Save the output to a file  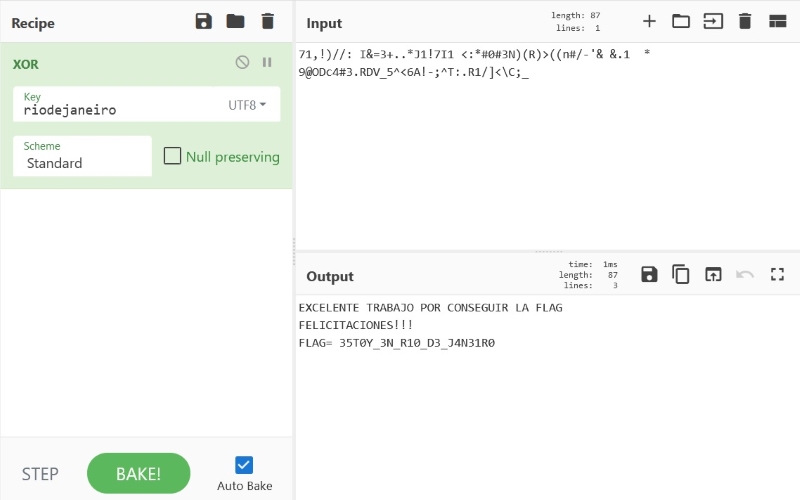click(649, 274)
